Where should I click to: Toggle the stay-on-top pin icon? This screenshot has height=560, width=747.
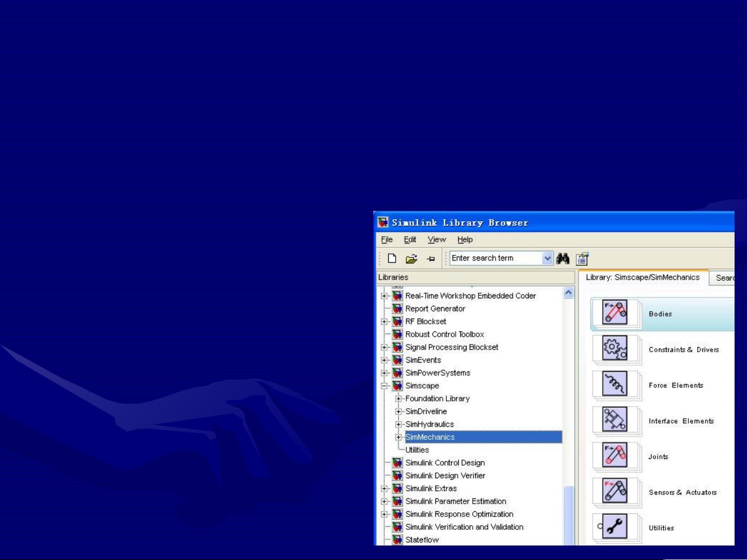(431, 259)
